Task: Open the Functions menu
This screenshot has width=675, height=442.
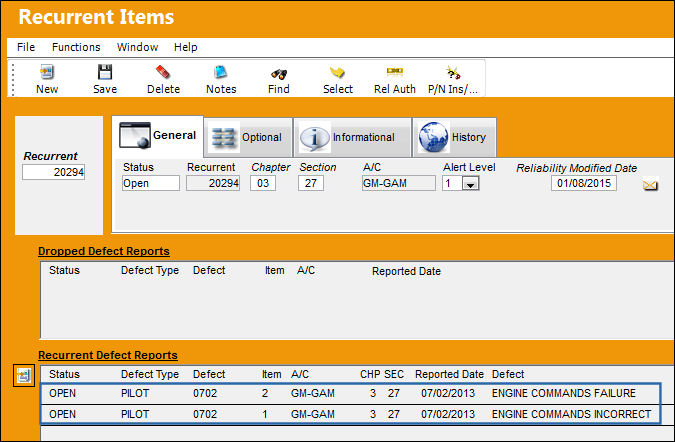Action: (76, 47)
